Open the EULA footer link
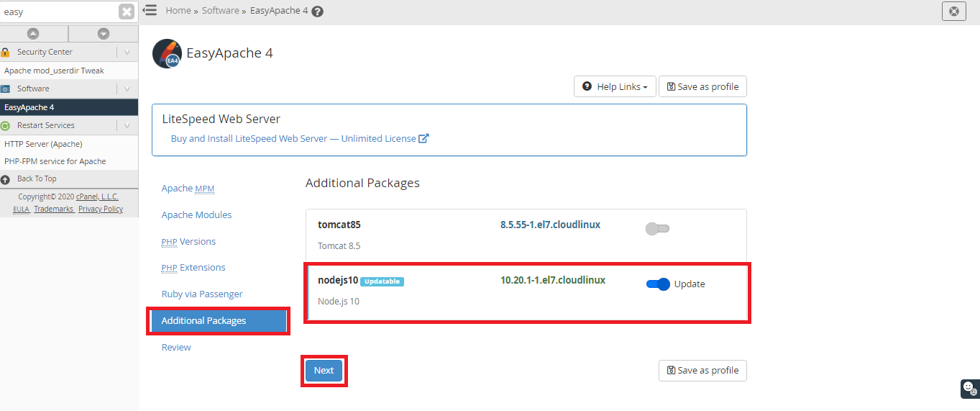The image size is (980, 411). tap(21, 209)
